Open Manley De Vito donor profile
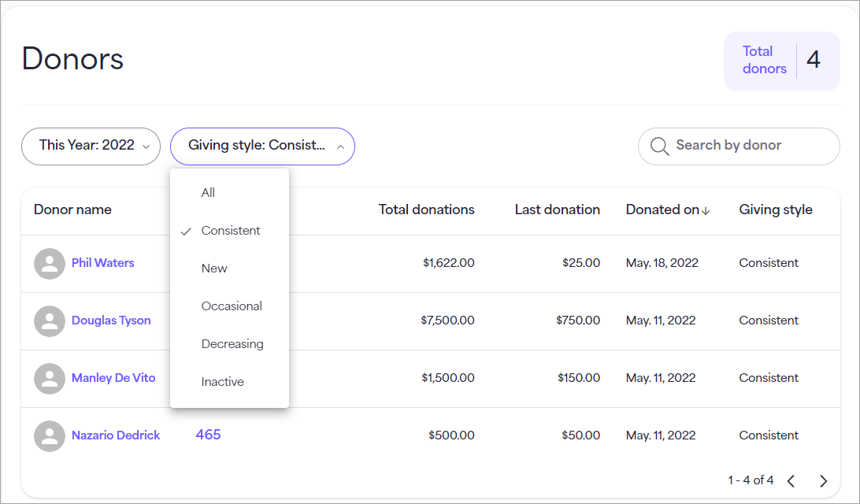The height and width of the screenshot is (504, 860). pos(113,378)
